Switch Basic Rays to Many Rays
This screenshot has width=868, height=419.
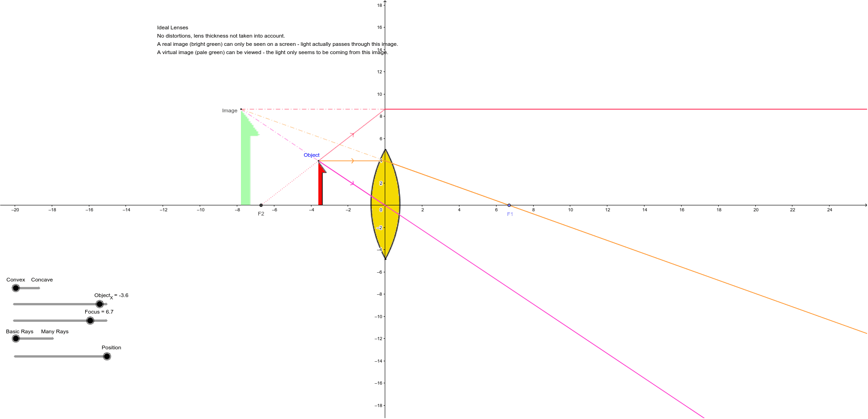coord(54,338)
